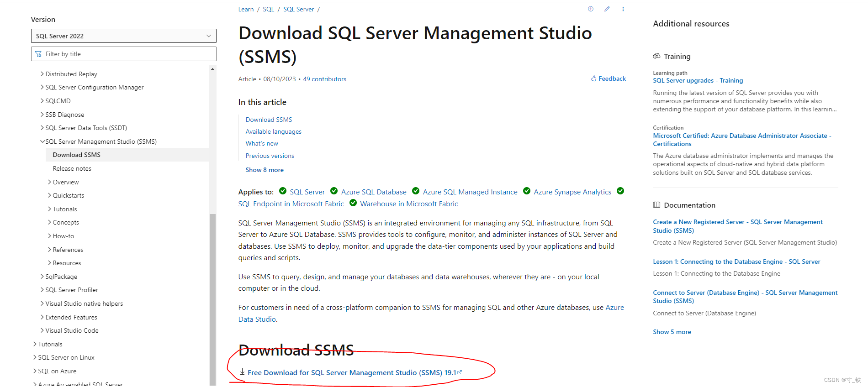Open SQL Endpoint in Microsoft Fabric link

[291, 204]
